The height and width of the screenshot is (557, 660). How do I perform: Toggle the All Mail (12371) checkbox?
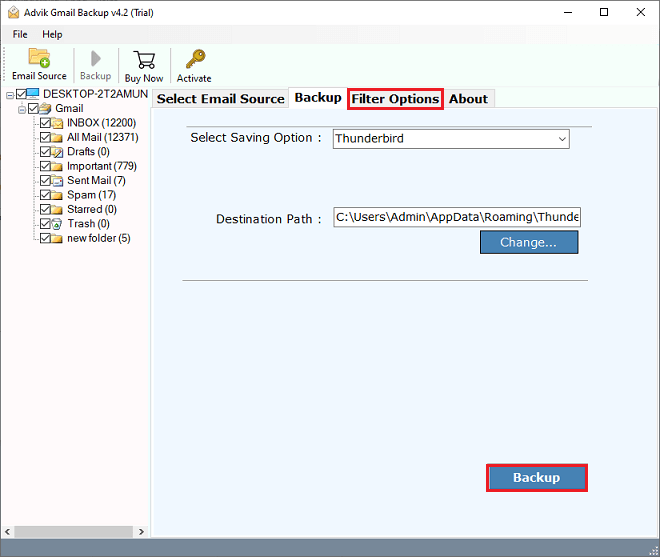[x=45, y=137]
